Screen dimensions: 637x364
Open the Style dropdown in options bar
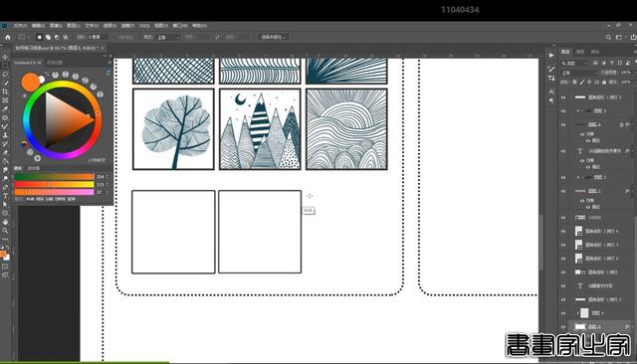168,37
